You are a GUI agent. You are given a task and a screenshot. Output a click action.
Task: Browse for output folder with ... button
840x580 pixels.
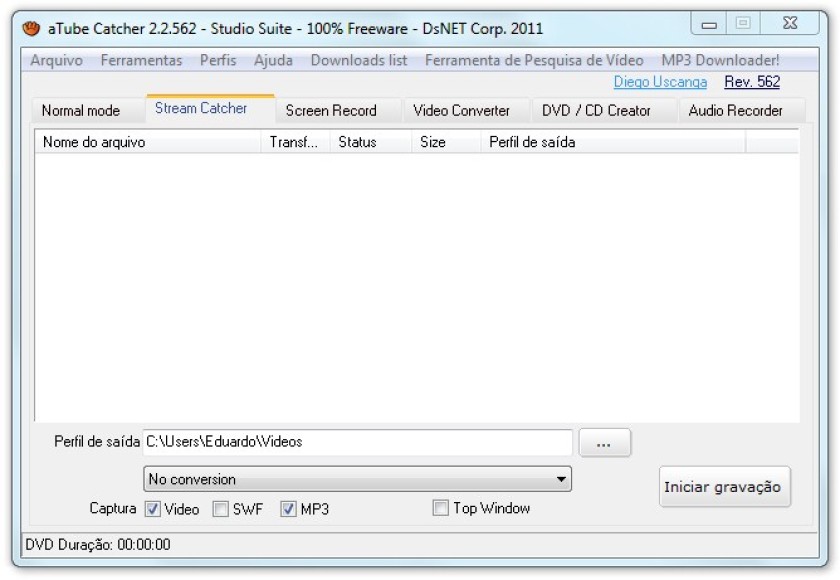[x=605, y=443]
